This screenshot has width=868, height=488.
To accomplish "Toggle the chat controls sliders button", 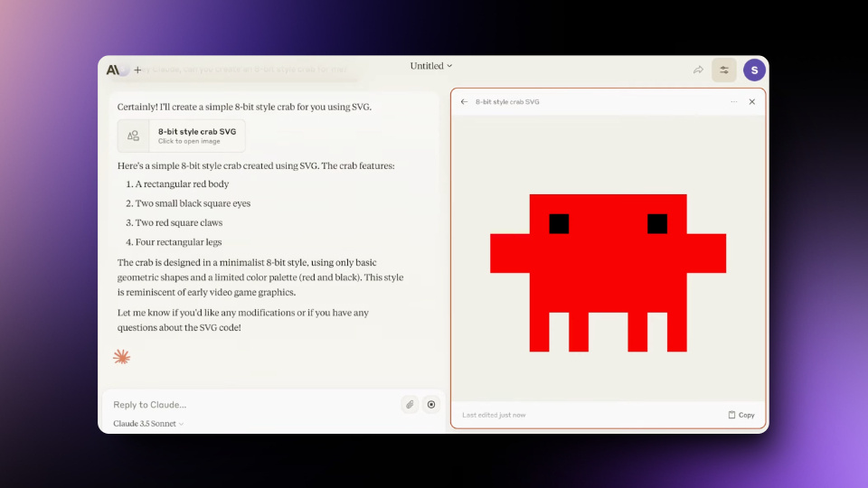I will 723,70.
